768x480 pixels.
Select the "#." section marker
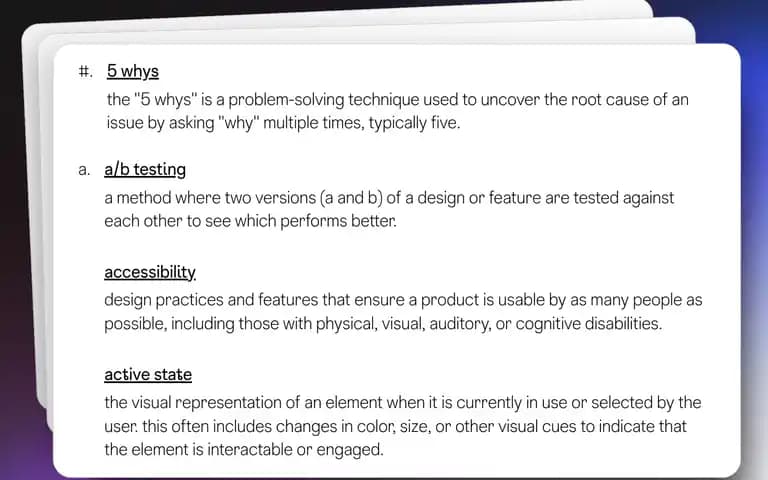click(85, 72)
